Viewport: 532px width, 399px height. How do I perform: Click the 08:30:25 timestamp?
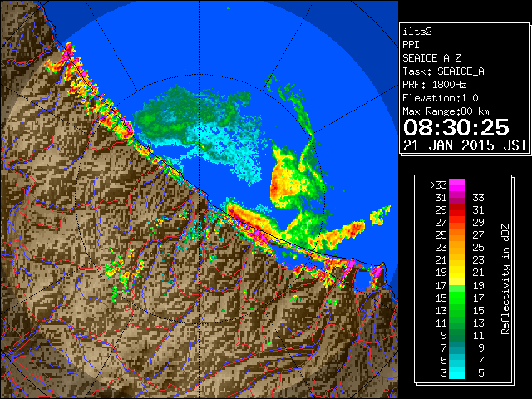(456, 127)
